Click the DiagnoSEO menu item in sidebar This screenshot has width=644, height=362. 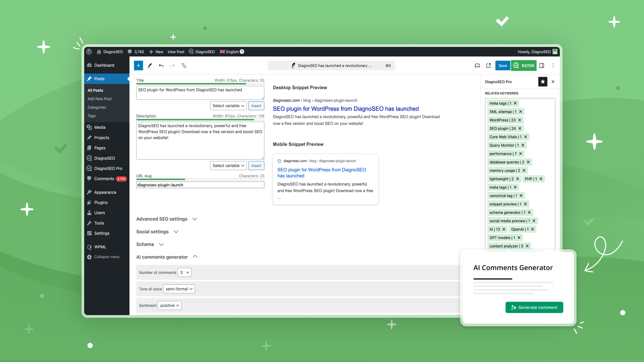(104, 158)
